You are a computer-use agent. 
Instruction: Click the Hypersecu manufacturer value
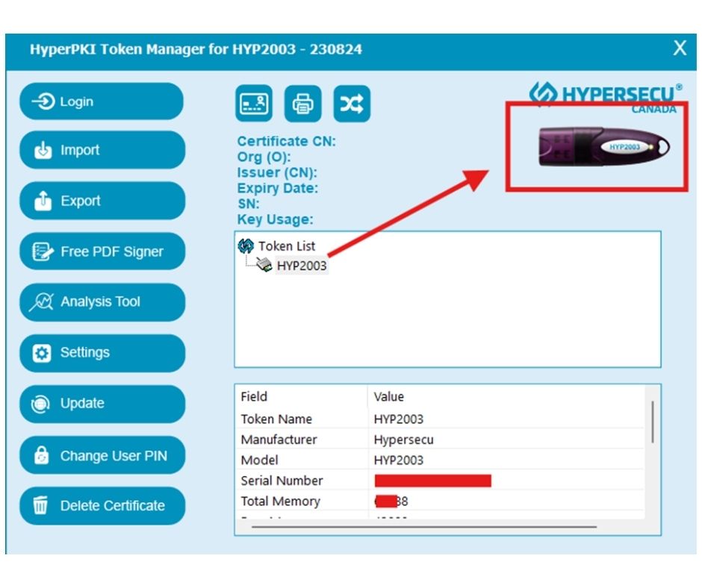[403, 440]
